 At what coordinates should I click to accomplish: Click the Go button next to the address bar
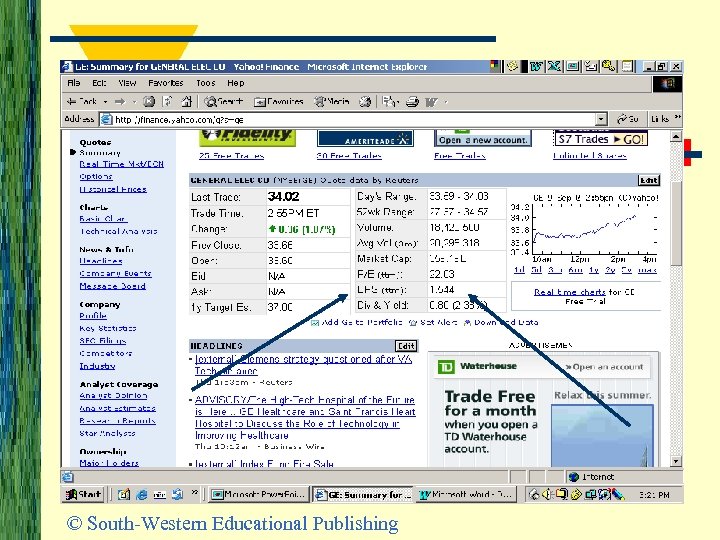click(x=628, y=119)
